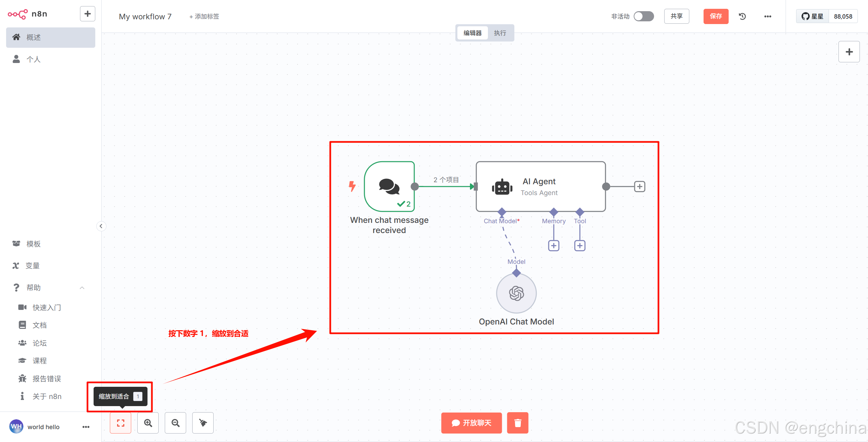Toggle the workflow active switch
The image size is (868, 442).
[x=644, y=16]
